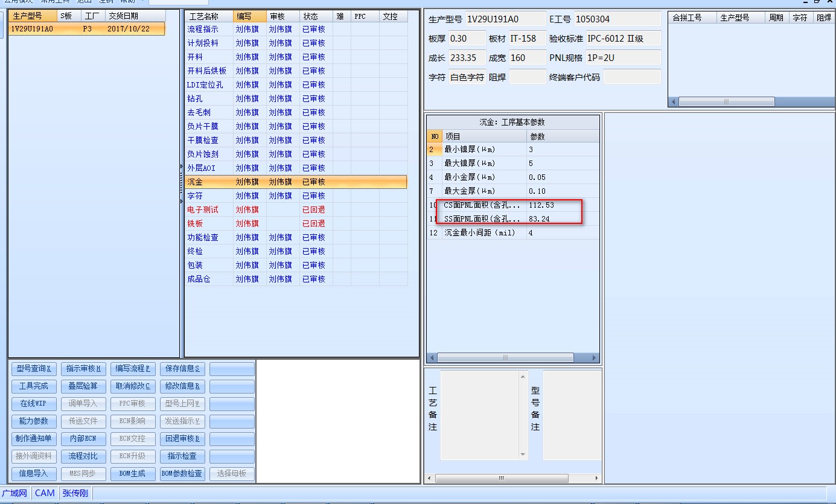Select the 负片干膜 process row
The width and height of the screenshot is (836, 504).
[296, 127]
